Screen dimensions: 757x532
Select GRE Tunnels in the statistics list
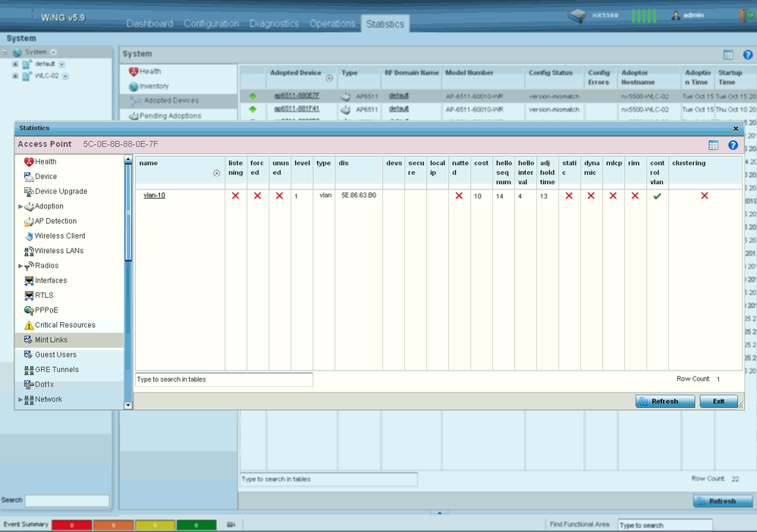pyautogui.click(x=56, y=370)
